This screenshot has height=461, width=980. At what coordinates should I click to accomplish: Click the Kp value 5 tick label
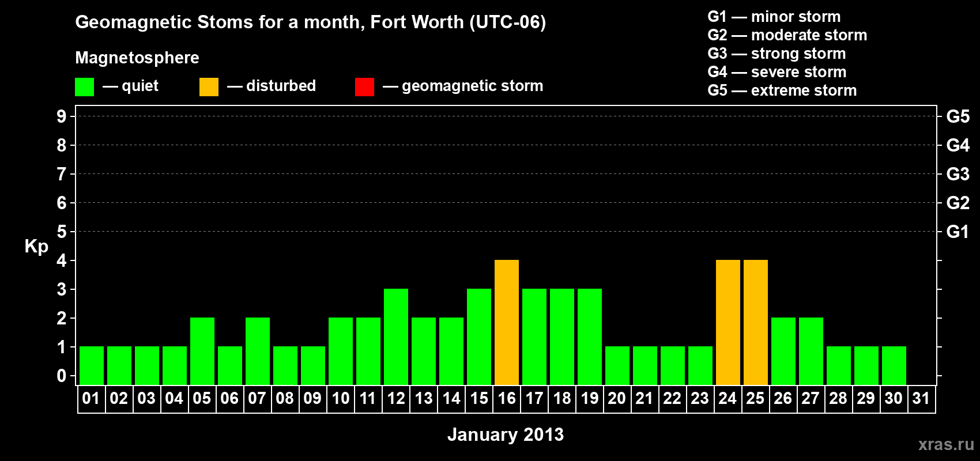(x=62, y=232)
